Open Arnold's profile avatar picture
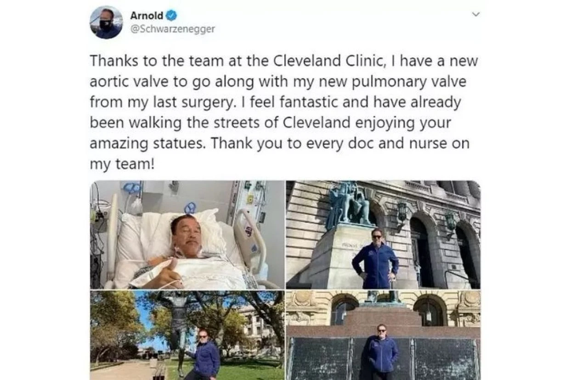The width and height of the screenshot is (588, 380). click(x=106, y=22)
